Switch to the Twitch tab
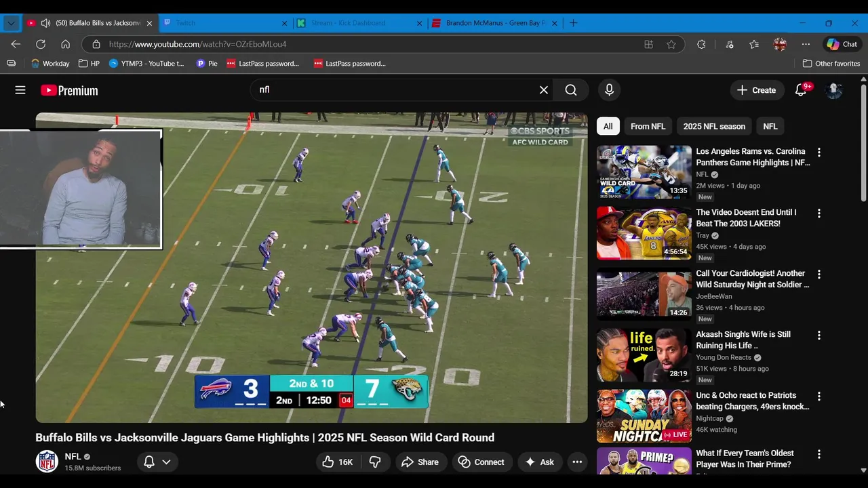 coord(225,23)
